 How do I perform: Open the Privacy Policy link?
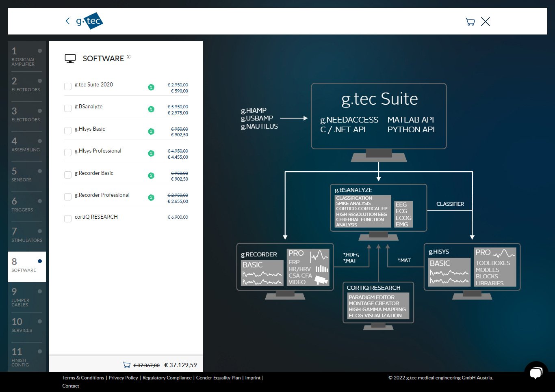(x=123, y=378)
